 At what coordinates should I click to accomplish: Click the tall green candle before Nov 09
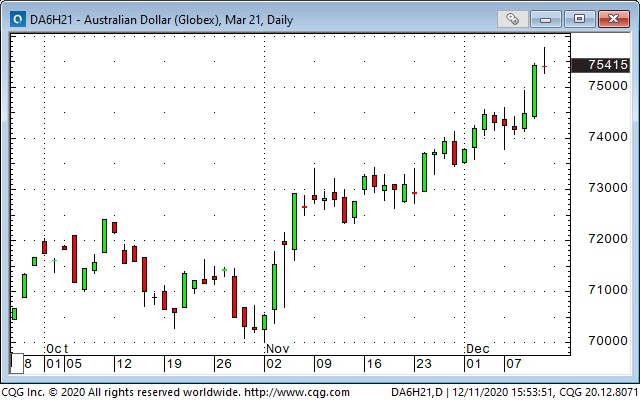(x=294, y=222)
